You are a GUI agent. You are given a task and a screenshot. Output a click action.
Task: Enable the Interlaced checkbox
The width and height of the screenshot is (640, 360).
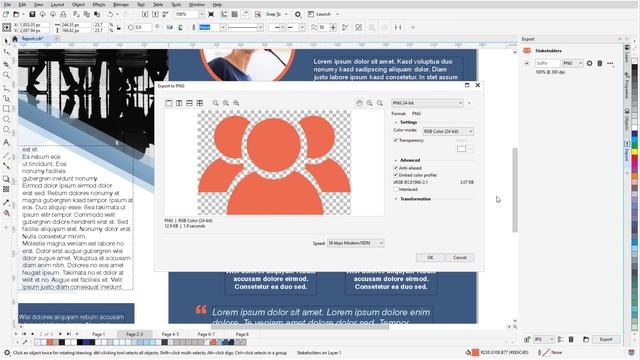[x=396, y=189]
